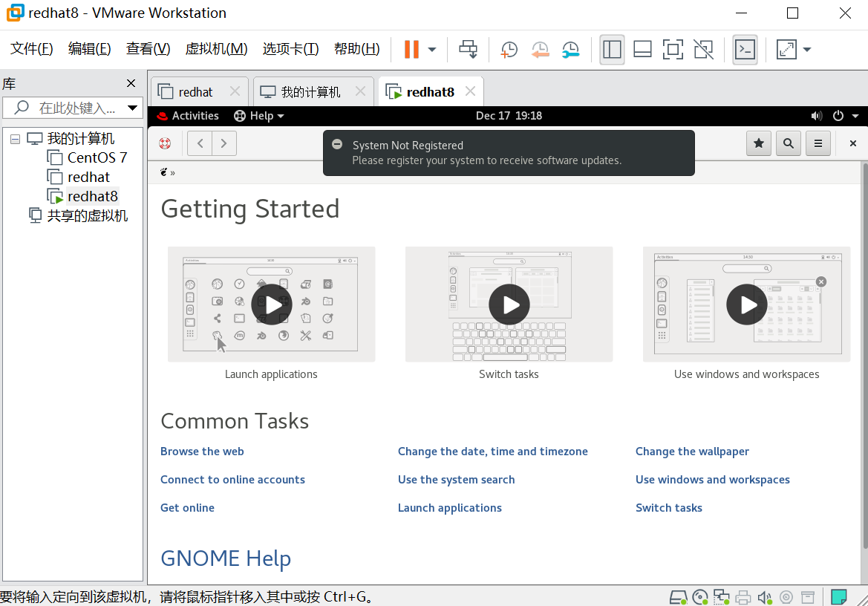Search the Help documentation
Screen dimensions: 868x606
coord(789,143)
